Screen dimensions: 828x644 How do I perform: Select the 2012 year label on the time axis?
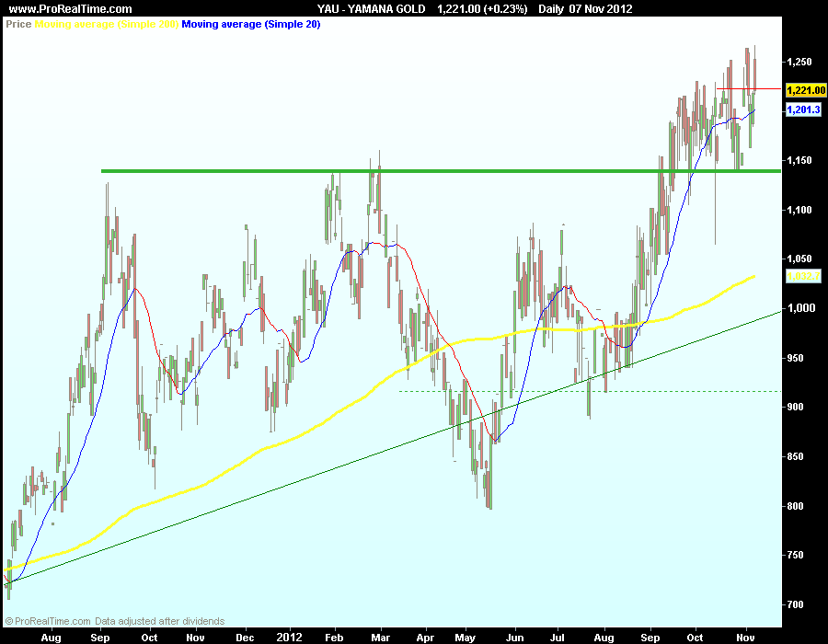pos(290,638)
